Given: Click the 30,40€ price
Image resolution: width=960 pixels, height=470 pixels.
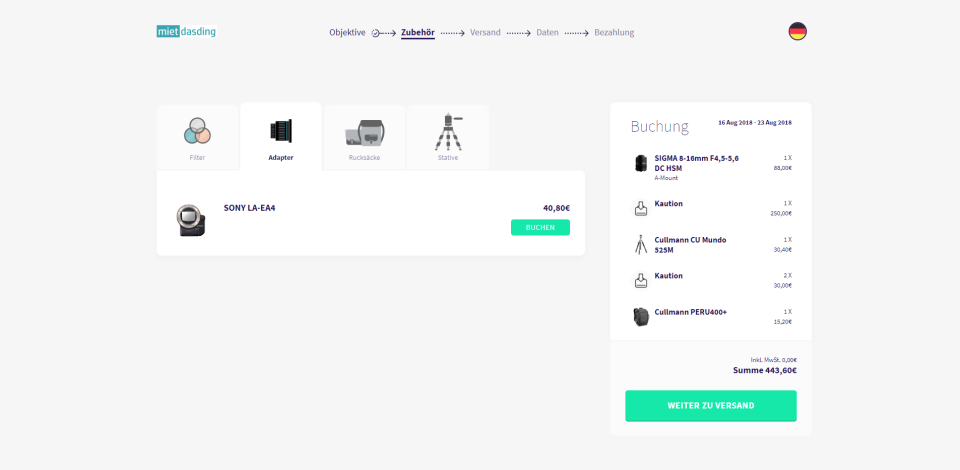Looking at the screenshot, I should [782, 250].
